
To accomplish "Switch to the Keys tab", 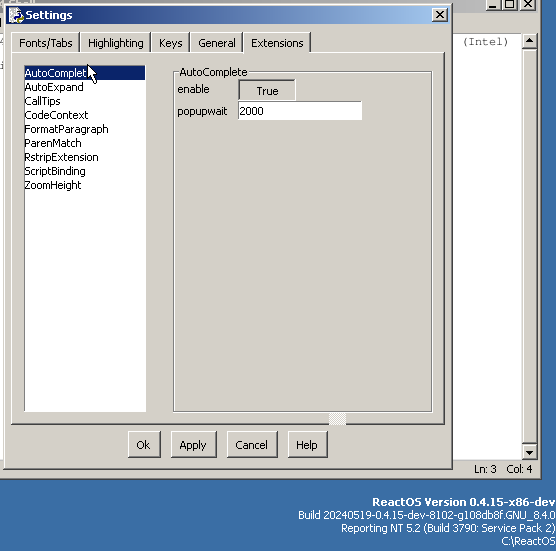I will pyautogui.click(x=171, y=43).
